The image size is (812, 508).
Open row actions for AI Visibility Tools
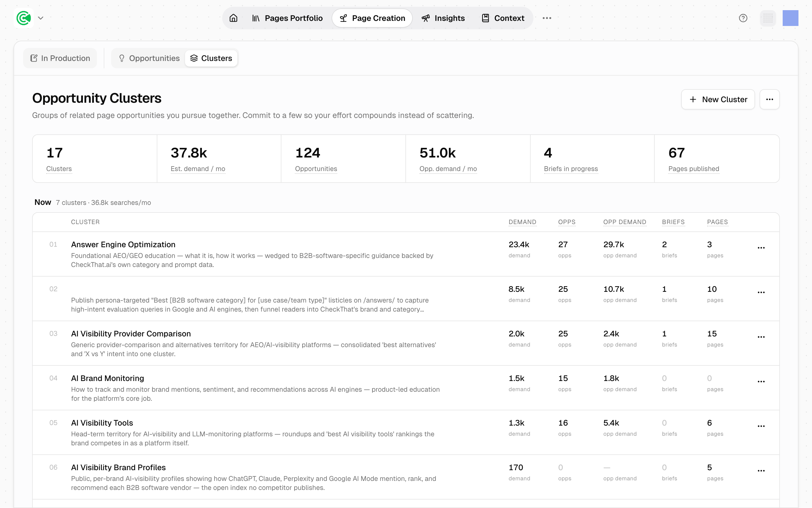point(761,426)
